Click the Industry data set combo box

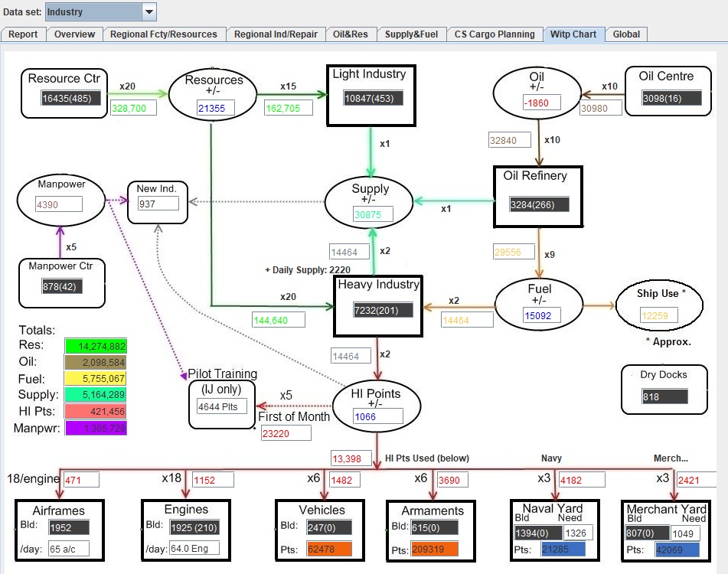click(x=101, y=12)
